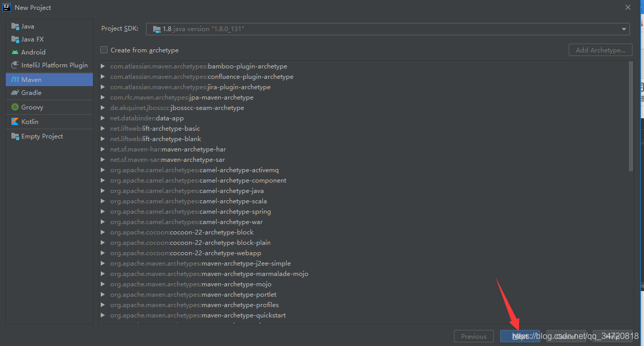Select camel-archetype-component row
The width and height of the screenshot is (644, 346).
(x=364, y=181)
